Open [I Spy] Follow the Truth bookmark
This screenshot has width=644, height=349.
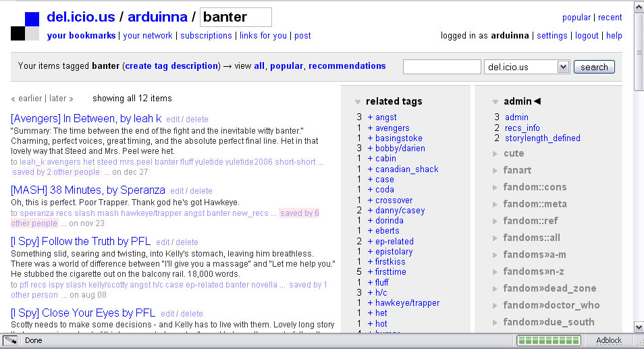pyautogui.click(x=80, y=242)
